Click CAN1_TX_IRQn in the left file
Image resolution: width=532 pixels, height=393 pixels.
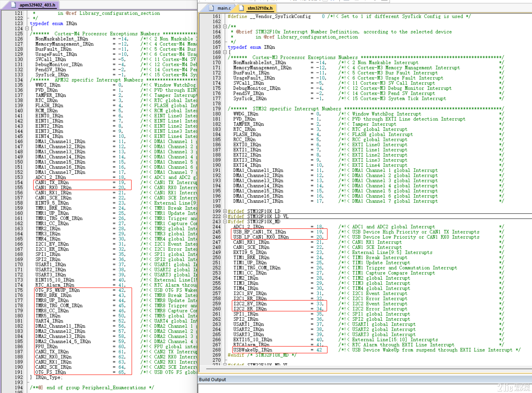point(52,182)
